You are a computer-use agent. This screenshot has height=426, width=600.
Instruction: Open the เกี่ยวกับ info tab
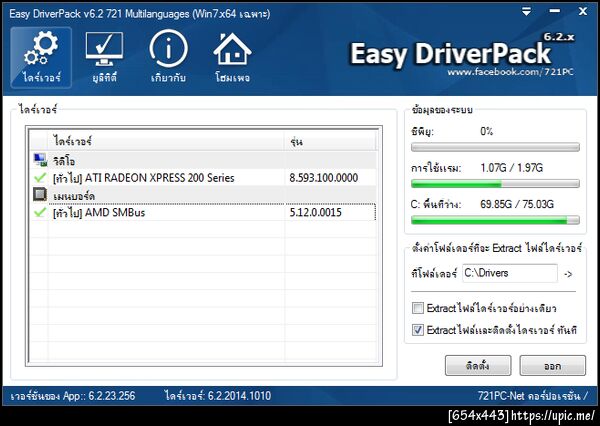tap(168, 57)
